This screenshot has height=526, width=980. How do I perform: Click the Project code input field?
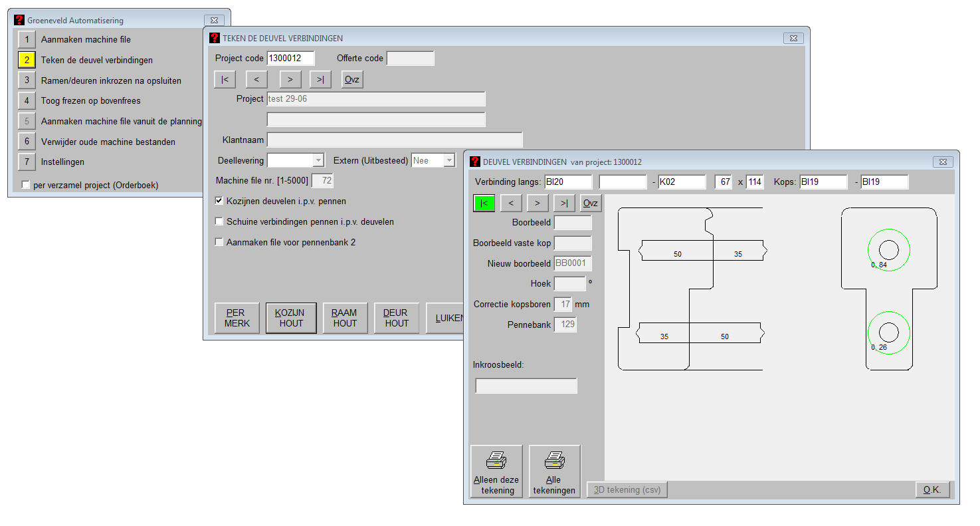coord(290,58)
